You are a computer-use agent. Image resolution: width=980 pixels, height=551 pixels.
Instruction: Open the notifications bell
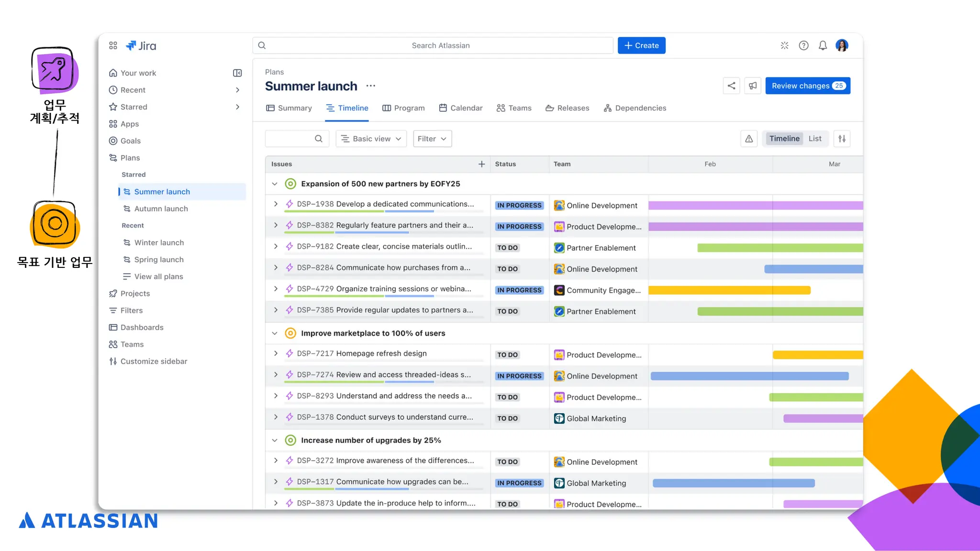(823, 45)
